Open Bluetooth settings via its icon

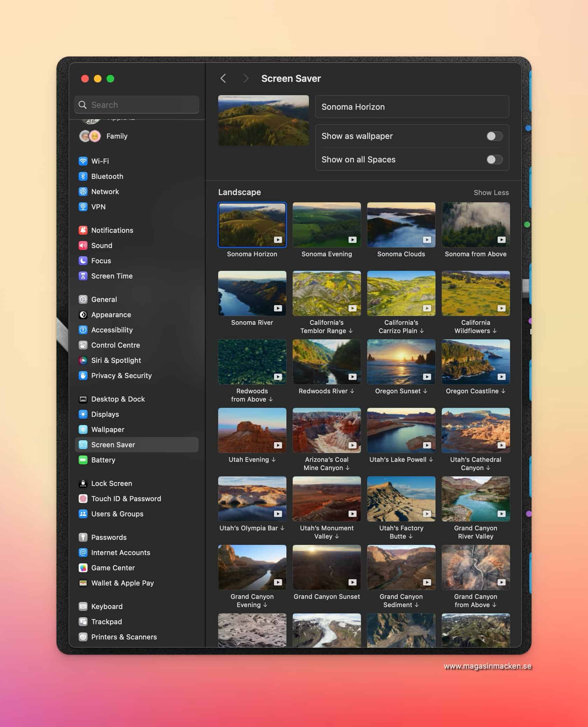point(83,176)
